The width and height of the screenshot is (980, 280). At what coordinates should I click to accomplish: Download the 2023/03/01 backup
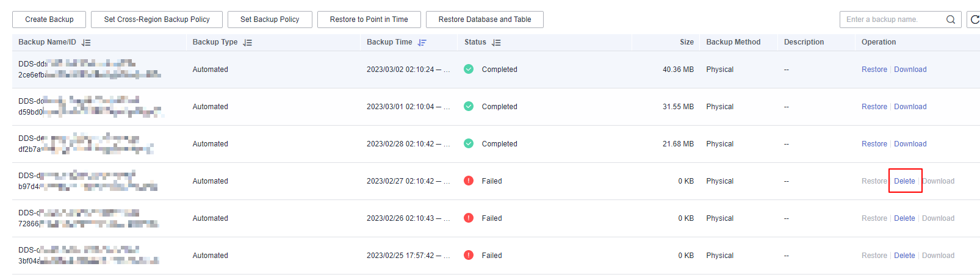tap(910, 107)
